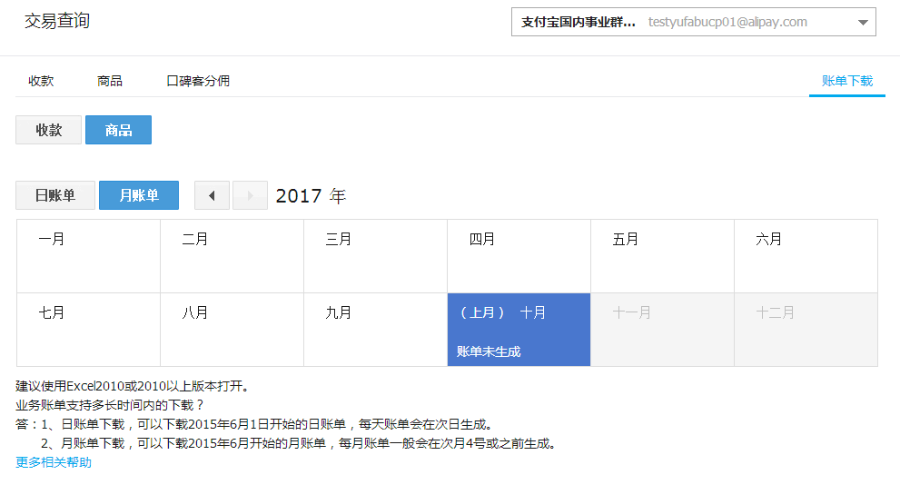Switch to the 商品 top tab
The width and height of the screenshot is (900, 479).
click(x=110, y=81)
